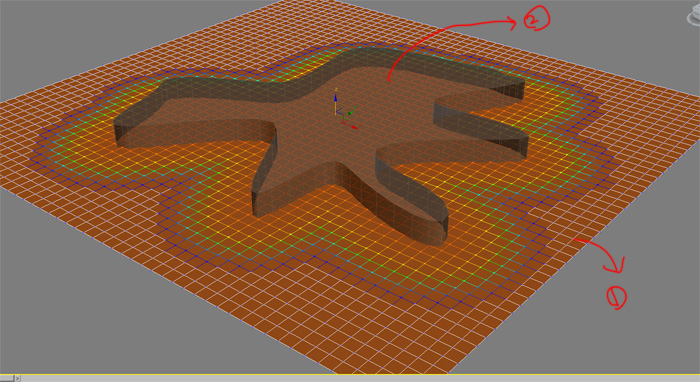This screenshot has width=700, height=382.
Task: Click the red circled number 2 annotation
Action: 535,19
